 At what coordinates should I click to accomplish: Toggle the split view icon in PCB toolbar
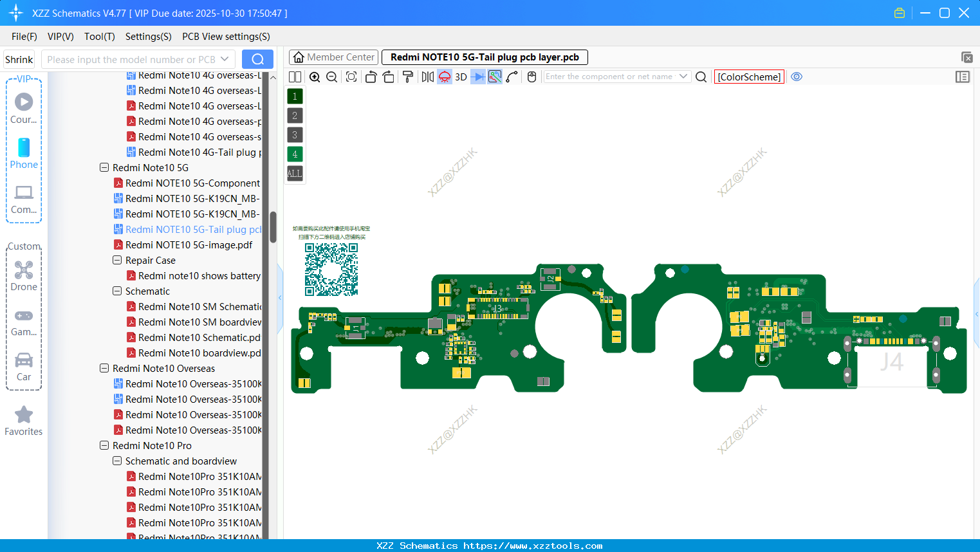click(295, 77)
